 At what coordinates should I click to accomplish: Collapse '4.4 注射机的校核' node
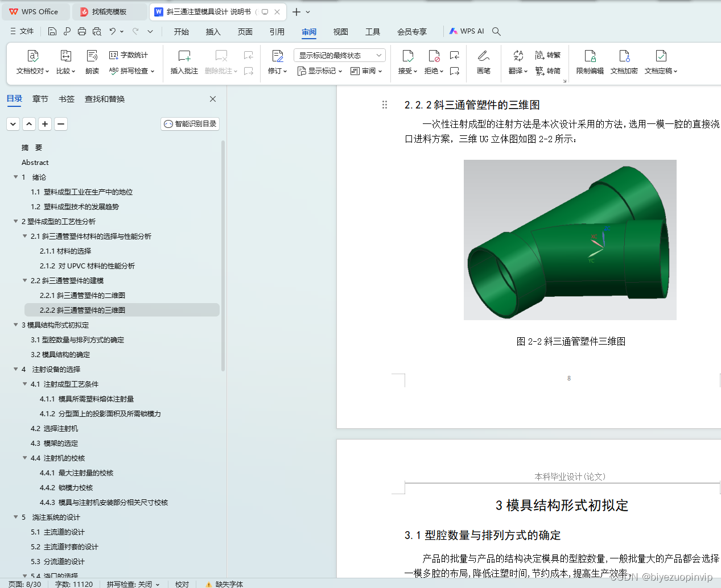[25, 458]
